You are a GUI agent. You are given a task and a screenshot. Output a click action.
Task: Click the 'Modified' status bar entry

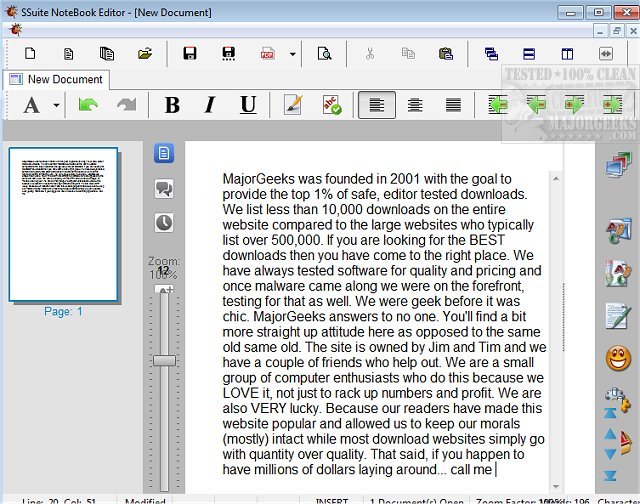pyautogui.click(x=145, y=500)
